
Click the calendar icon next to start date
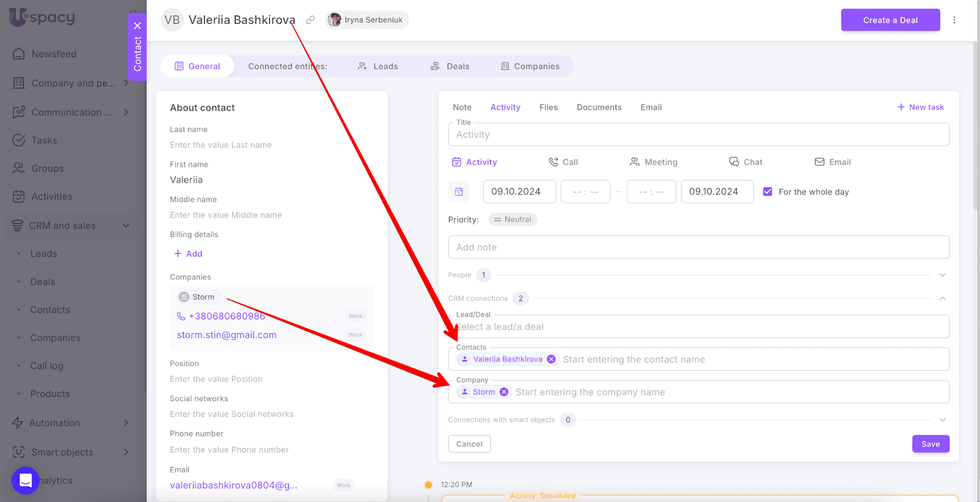tap(459, 192)
